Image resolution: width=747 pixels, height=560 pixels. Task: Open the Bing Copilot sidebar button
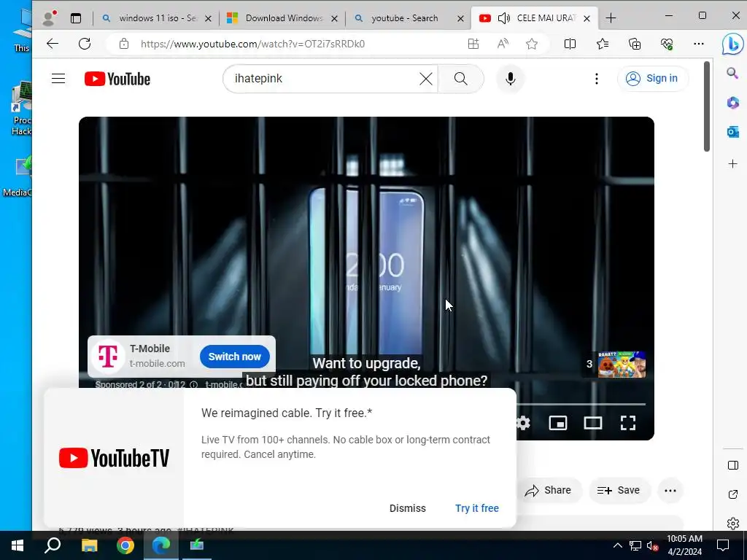[732, 44]
